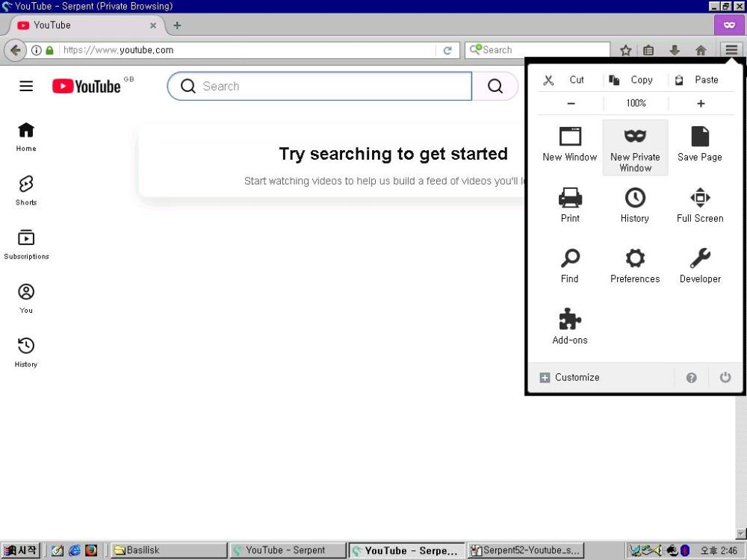Open browser Preferences gear
The image size is (747, 560).
pos(635,266)
